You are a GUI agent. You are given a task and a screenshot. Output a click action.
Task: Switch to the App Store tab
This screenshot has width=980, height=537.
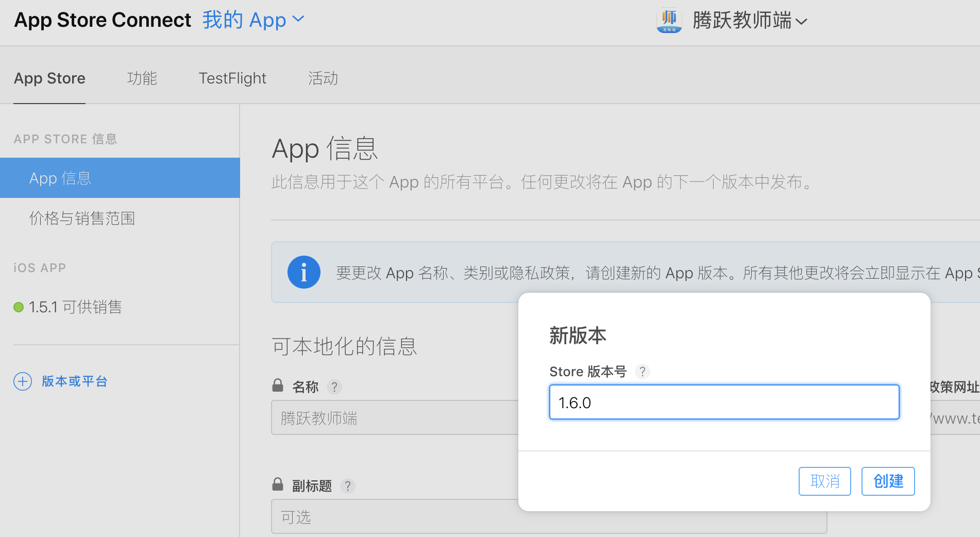pyautogui.click(x=49, y=78)
